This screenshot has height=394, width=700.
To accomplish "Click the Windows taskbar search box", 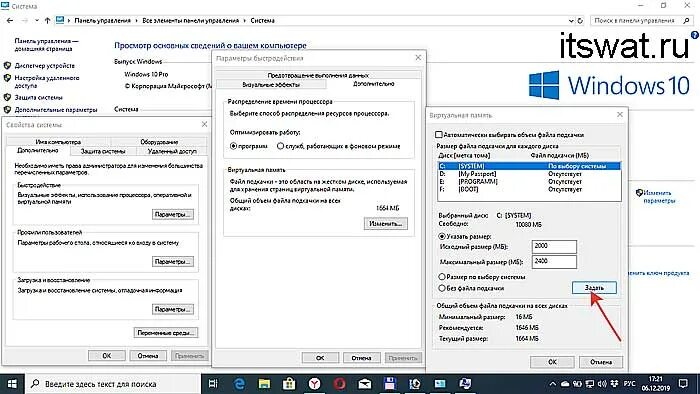I will (x=112, y=384).
